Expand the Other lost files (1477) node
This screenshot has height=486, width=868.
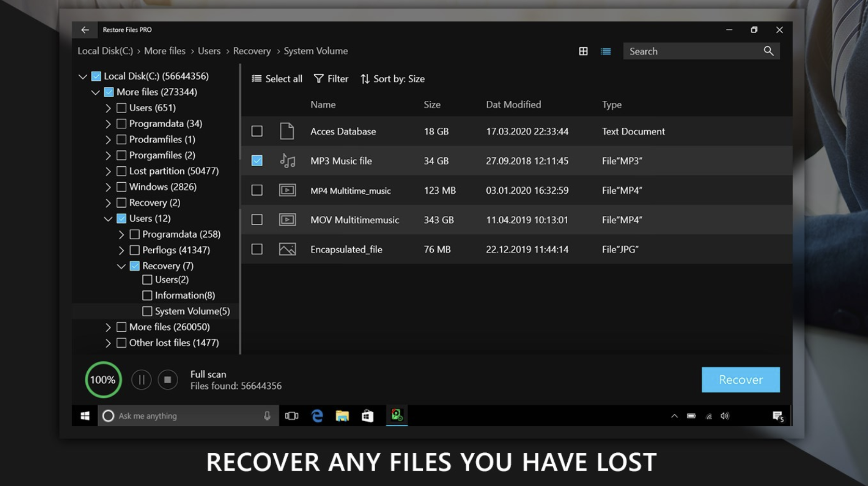(x=108, y=343)
